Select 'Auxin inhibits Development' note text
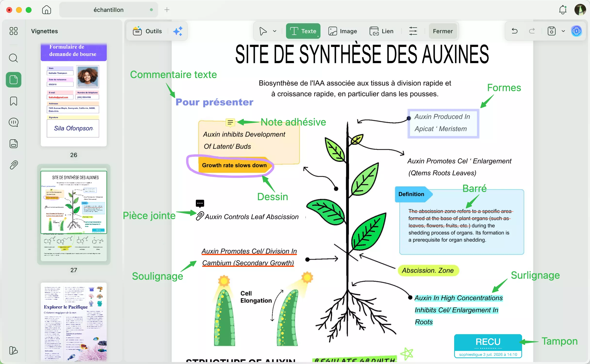590x364 pixels. (x=244, y=134)
